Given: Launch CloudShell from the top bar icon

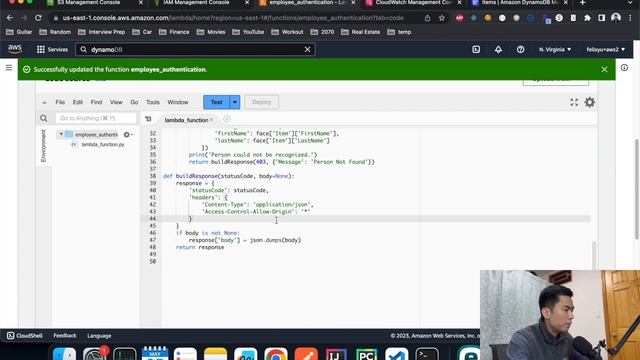Looking at the screenshot, I should [476, 49].
